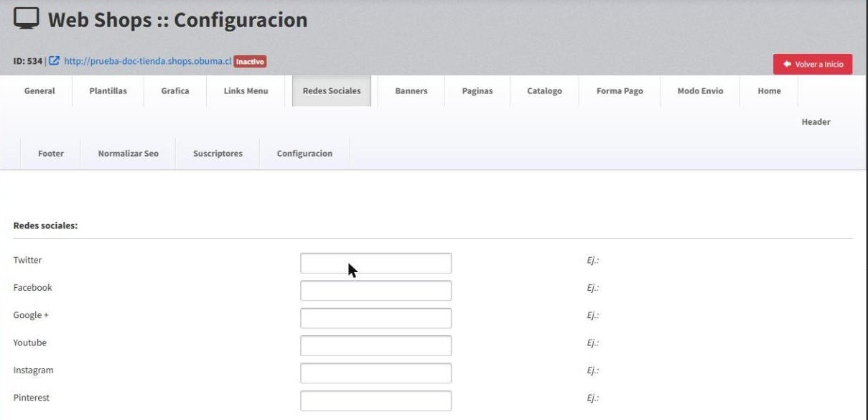Switch to the Header tab
This screenshot has height=420, width=868.
coord(816,122)
